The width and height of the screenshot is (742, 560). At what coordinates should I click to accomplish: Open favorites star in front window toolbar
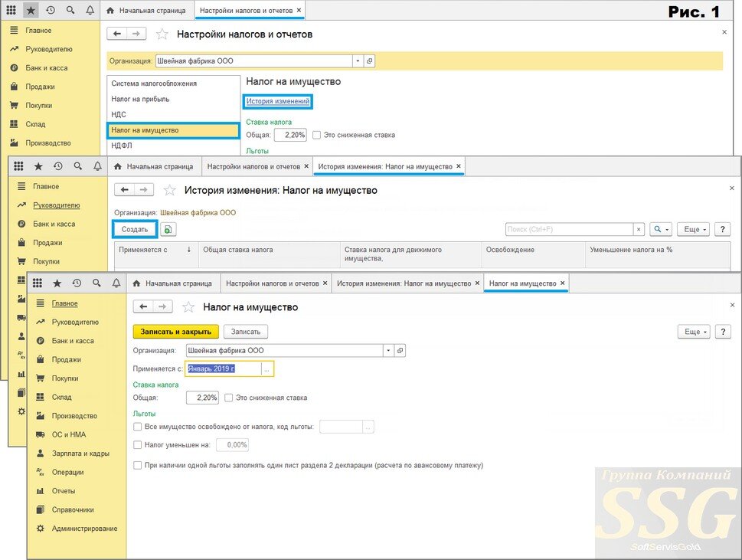point(57,283)
